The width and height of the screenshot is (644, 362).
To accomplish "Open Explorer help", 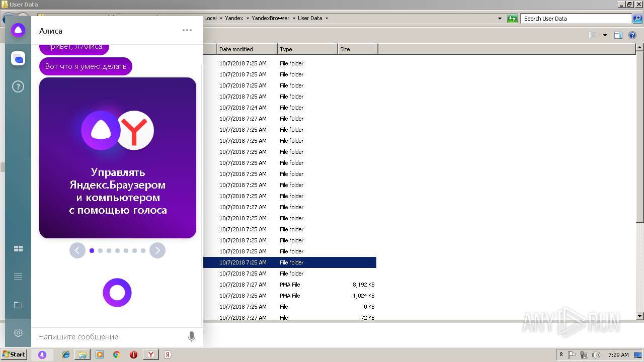I will point(632,35).
